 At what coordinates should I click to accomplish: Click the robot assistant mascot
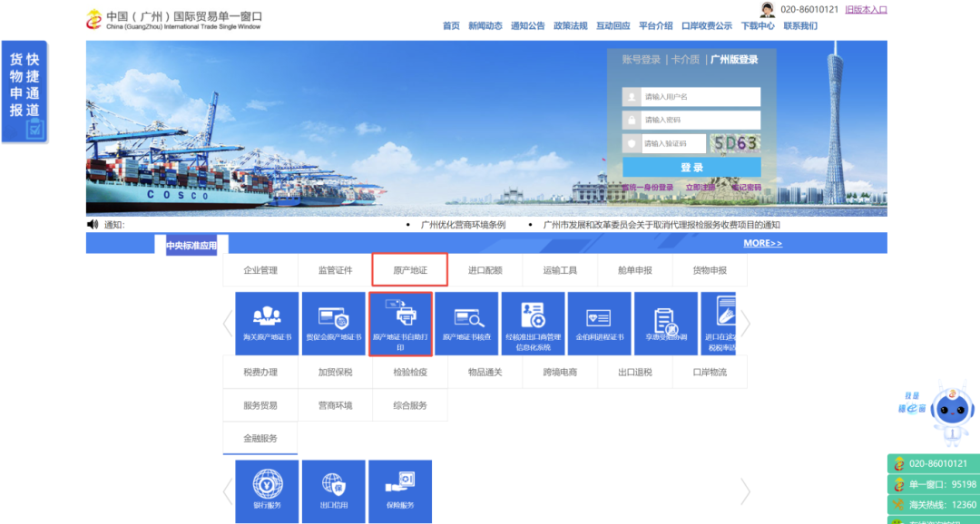point(951,412)
